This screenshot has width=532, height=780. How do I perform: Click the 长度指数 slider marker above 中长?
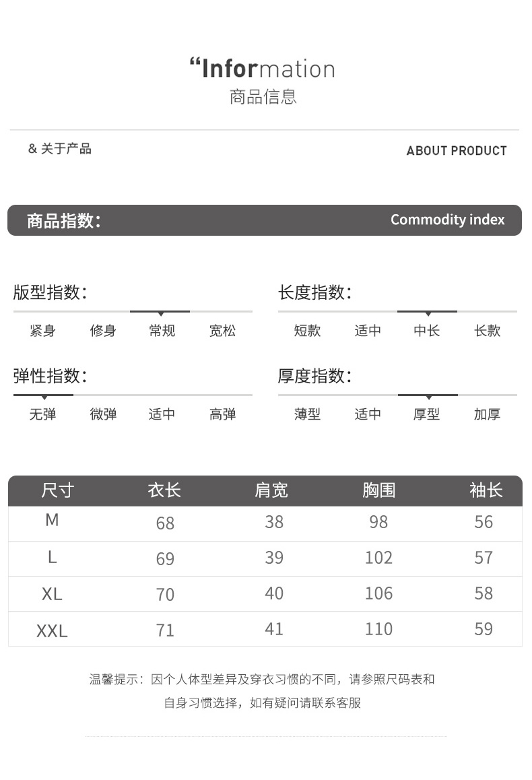428,313
